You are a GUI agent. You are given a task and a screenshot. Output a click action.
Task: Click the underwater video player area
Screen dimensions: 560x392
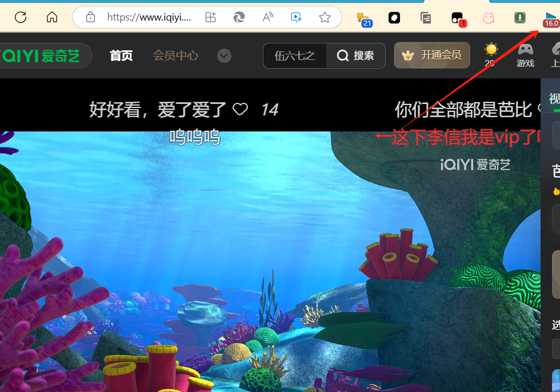point(270,262)
